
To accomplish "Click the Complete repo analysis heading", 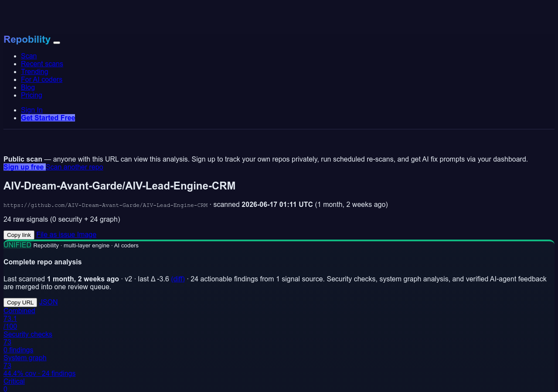I will tap(42, 262).
